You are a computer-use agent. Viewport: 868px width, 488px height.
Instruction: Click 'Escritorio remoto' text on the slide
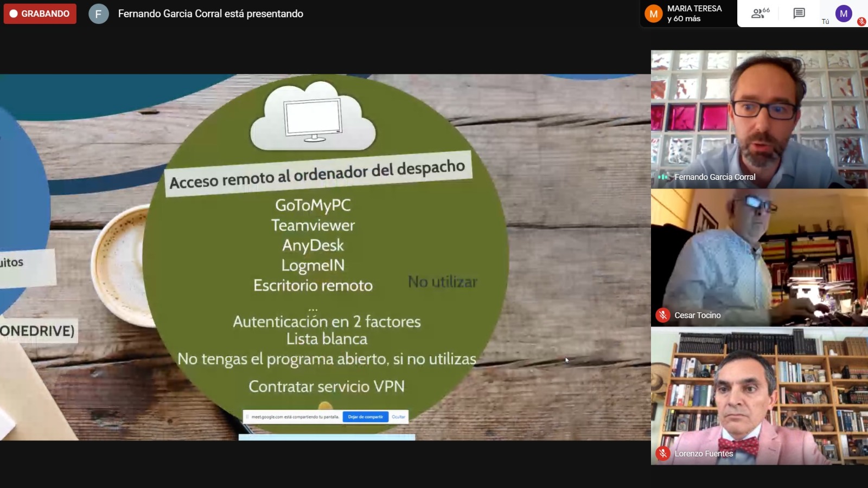coord(313,285)
